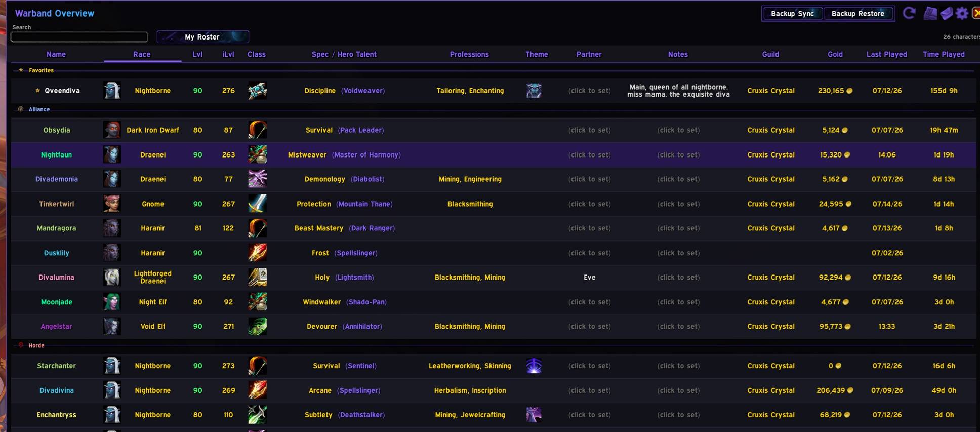The image size is (980, 432).
Task: Click the Backup Restore button
Action: point(858,14)
